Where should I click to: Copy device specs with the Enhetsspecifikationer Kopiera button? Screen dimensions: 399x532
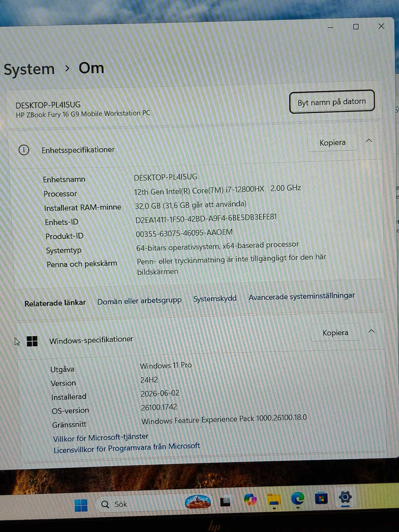click(x=332, y=143)
